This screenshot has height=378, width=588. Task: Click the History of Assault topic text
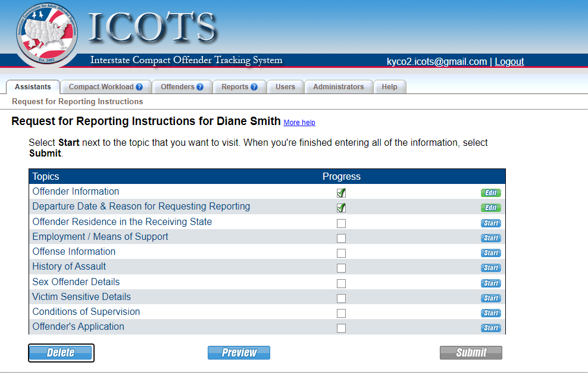(69, 267)
